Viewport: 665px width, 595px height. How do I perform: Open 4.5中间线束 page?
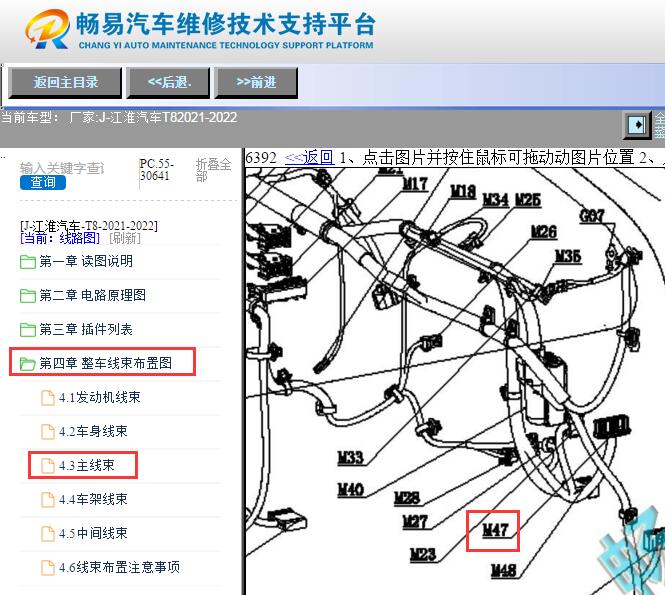point(93,533)
